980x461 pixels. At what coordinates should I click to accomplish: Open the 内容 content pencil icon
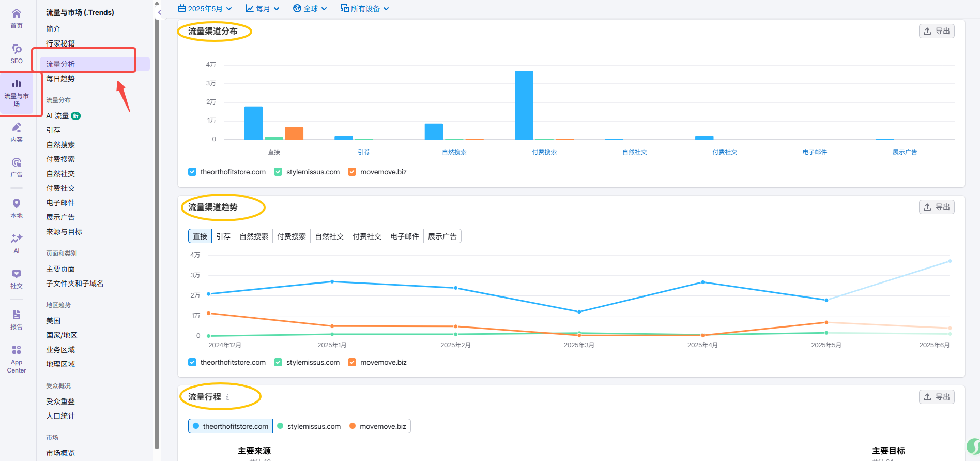[17, 132]
